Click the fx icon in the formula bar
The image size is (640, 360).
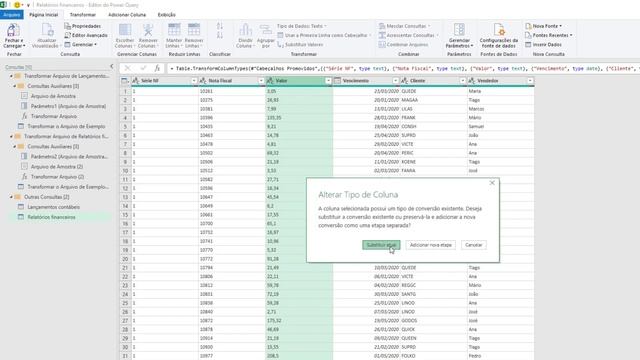point(157,69)
